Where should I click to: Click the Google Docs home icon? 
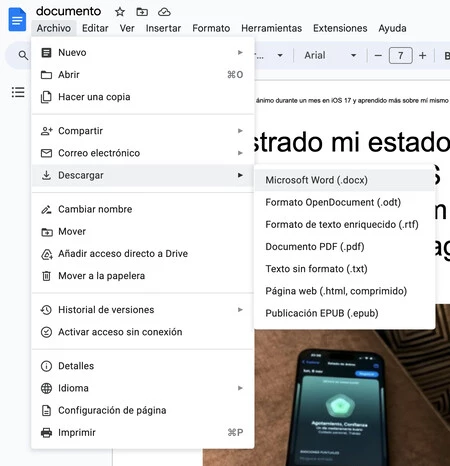[x=17, y=20]
